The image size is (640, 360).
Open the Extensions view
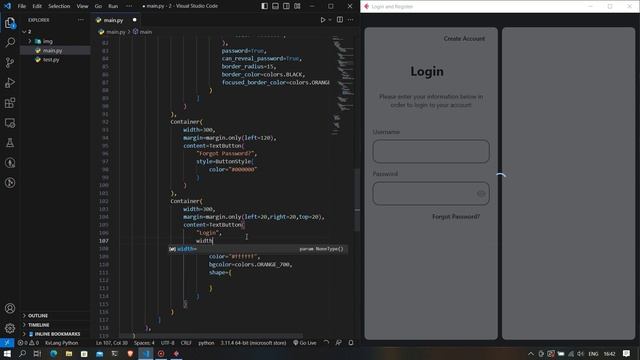point(10,102)
